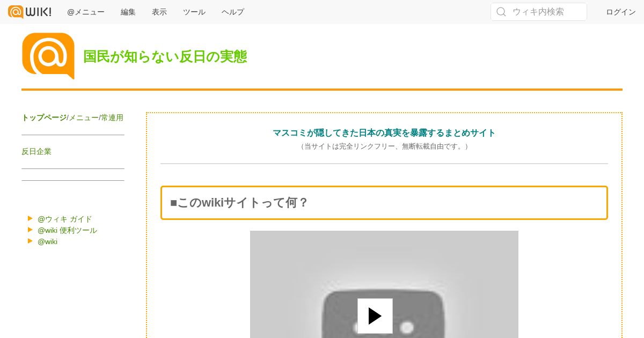Go to トップページ in sidebar
The height and width of the screenshot is (338, 644).
(x=44, y=117)
